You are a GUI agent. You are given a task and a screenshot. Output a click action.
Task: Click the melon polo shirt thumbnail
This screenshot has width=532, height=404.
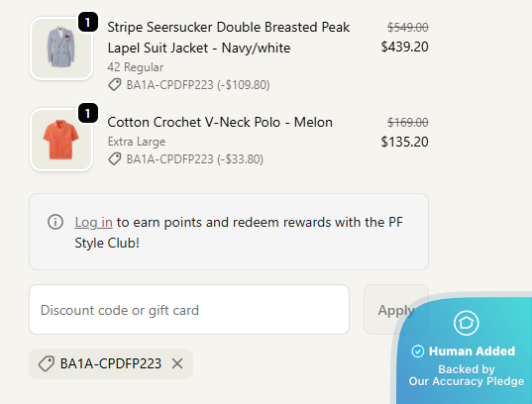61,140
